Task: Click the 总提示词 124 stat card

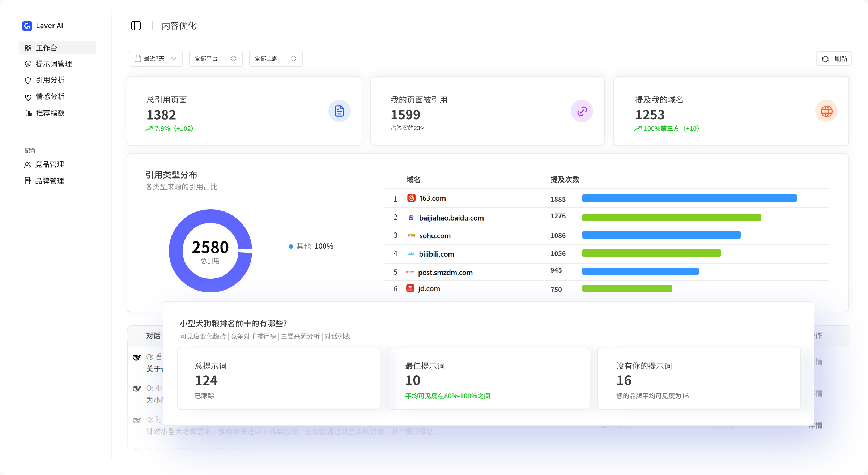Action: (278, 378)
